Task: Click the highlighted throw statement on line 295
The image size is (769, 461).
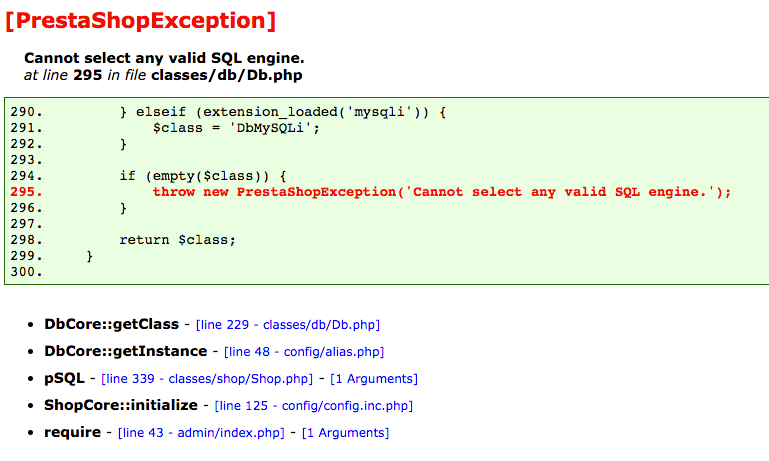Action: 441,192
